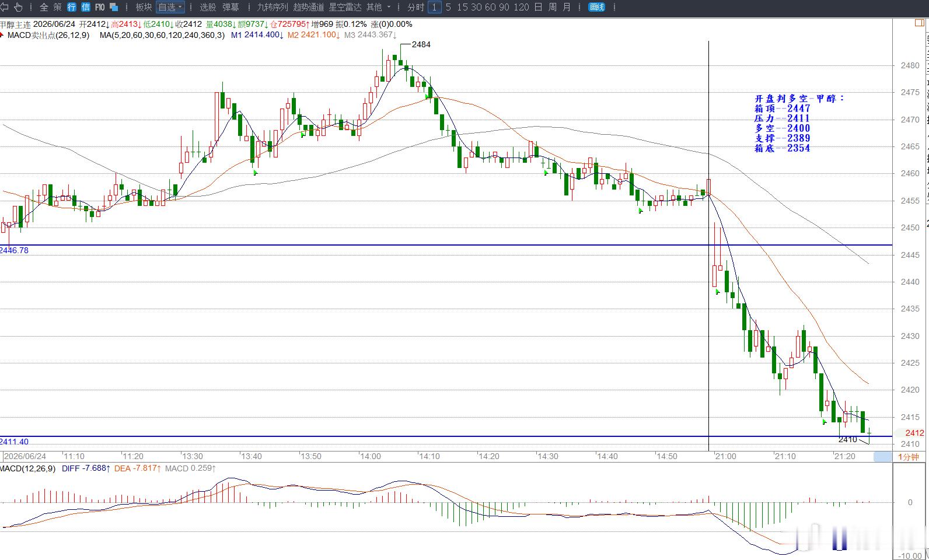Select the 120 minute period
The image size is (929, 560).
(522, 7)
